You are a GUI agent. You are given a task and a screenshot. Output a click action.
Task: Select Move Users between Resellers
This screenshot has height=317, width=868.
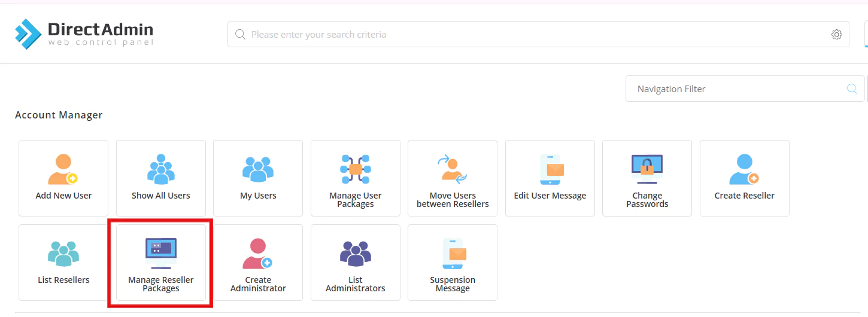(x=453, y=178)
